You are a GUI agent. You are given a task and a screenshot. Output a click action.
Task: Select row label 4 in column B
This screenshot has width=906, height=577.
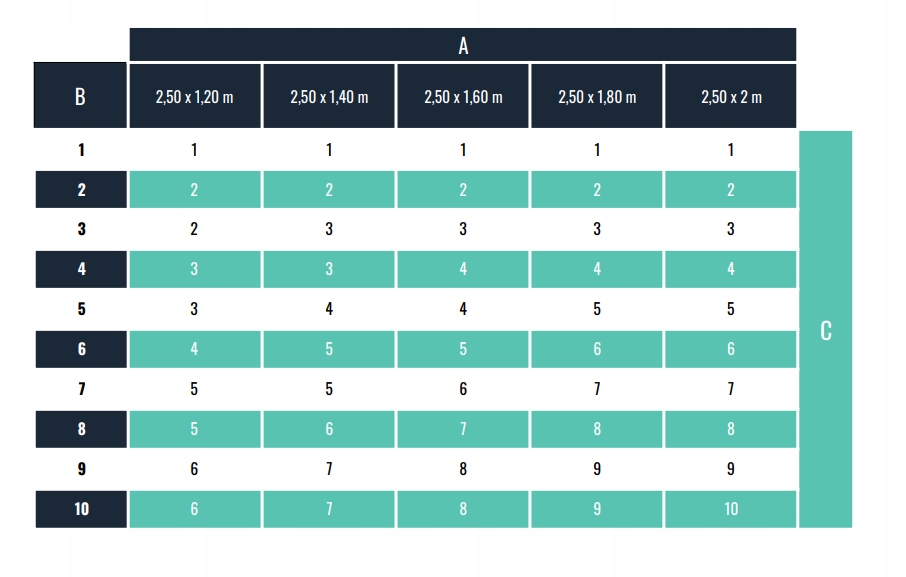[x=81, y=269]
